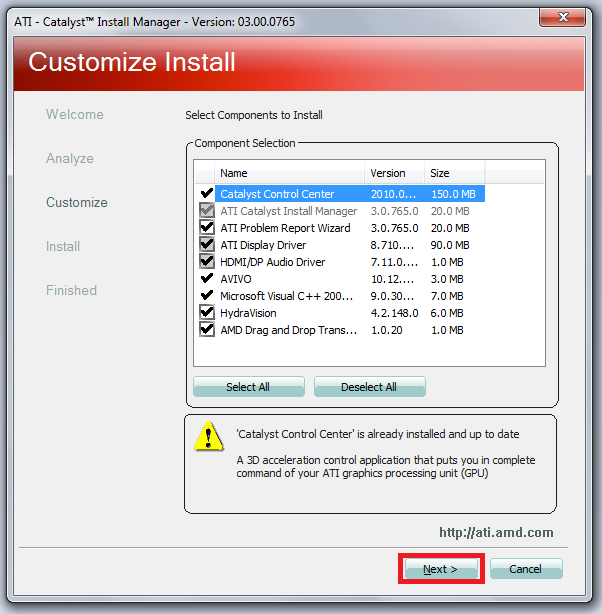Uncheck ATI Problem Report Wizard
The width and height of the screenshot is (602, 614).
click(x=207, y=228)
